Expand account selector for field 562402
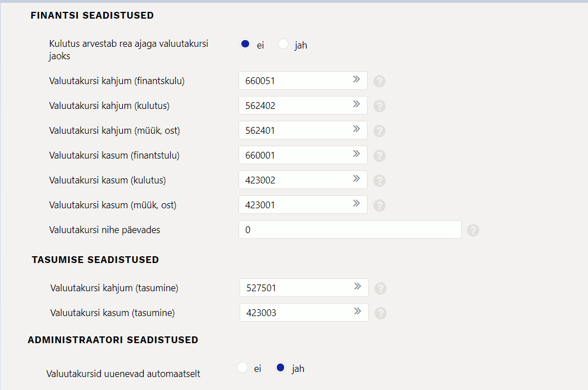The image size is (588, 390). (x=356, y=104)
